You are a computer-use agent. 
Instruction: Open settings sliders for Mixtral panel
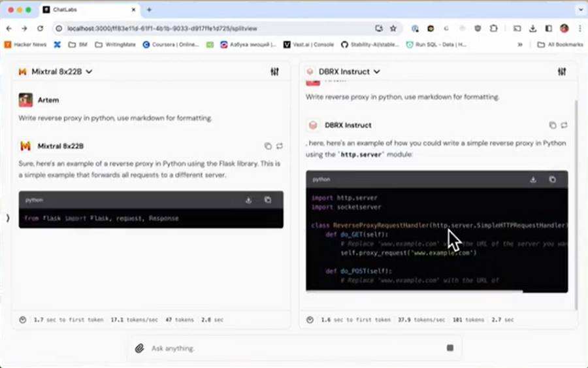point(274,72)
